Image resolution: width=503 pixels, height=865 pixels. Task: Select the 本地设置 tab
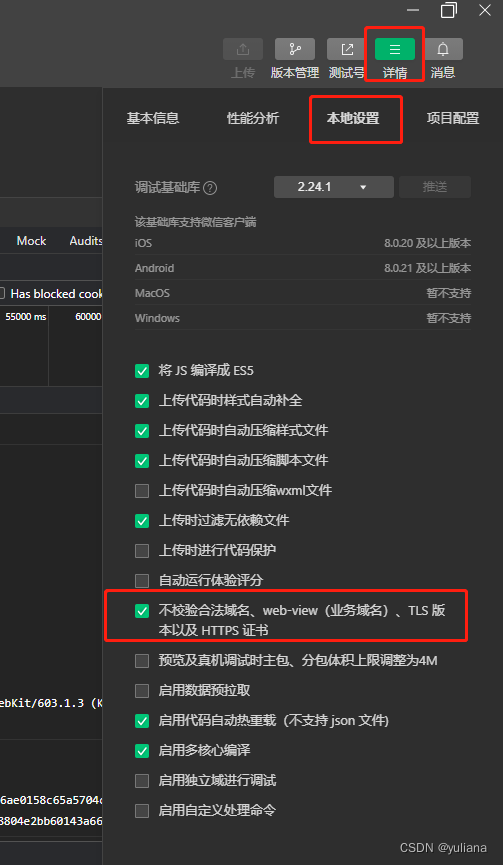click(353, 118)
